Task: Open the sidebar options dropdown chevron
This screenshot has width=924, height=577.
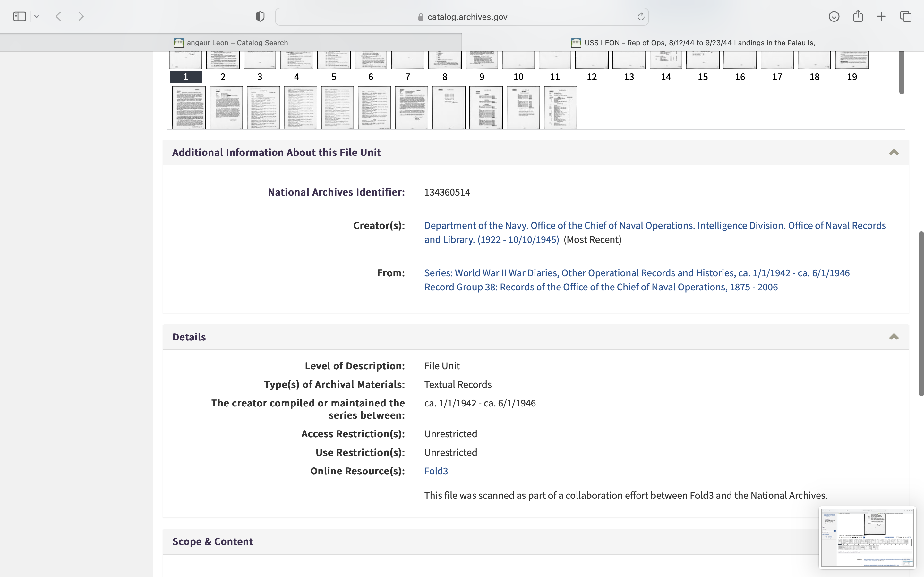Action: pos(37,16)
